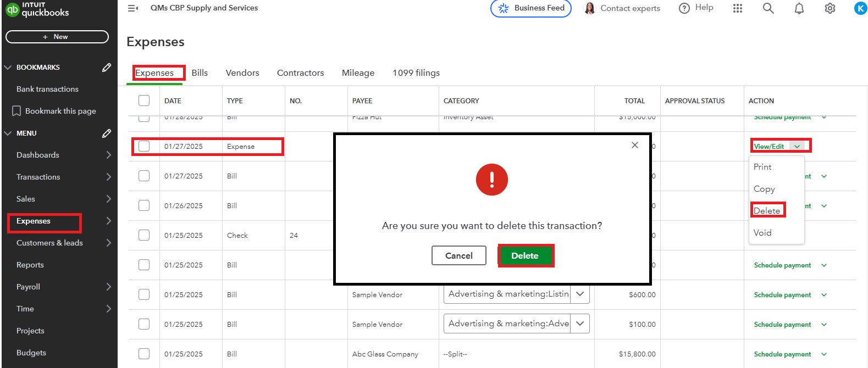This screenshot has height=368, width=868.
Task: Switch to the Vendors tab
Action: tap(242, 73)
